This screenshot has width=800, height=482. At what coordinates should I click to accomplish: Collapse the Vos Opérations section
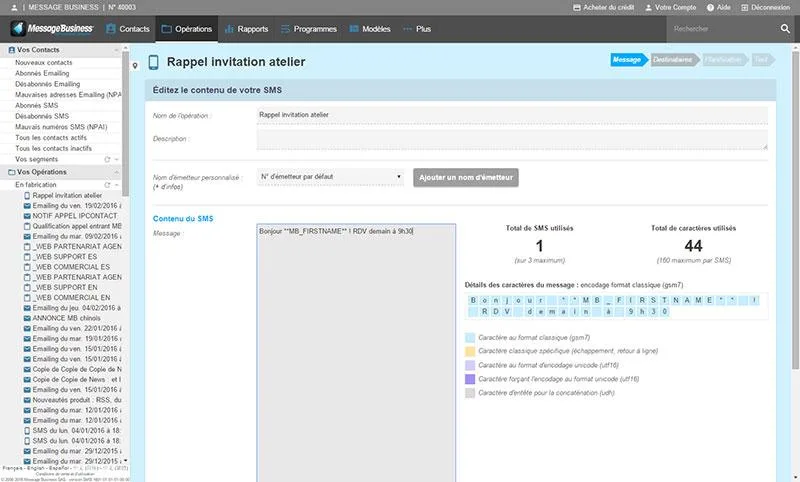(116, 172)
